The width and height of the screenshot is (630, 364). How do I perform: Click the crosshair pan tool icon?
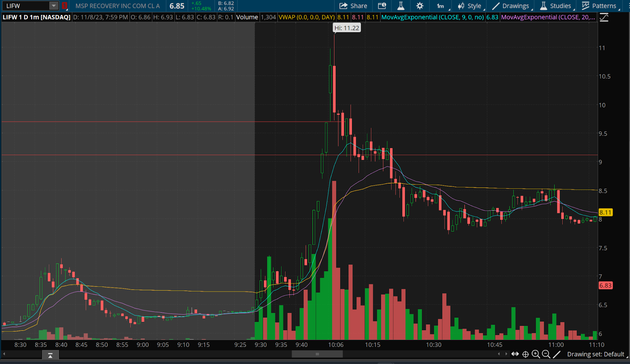tap(525, 354)
